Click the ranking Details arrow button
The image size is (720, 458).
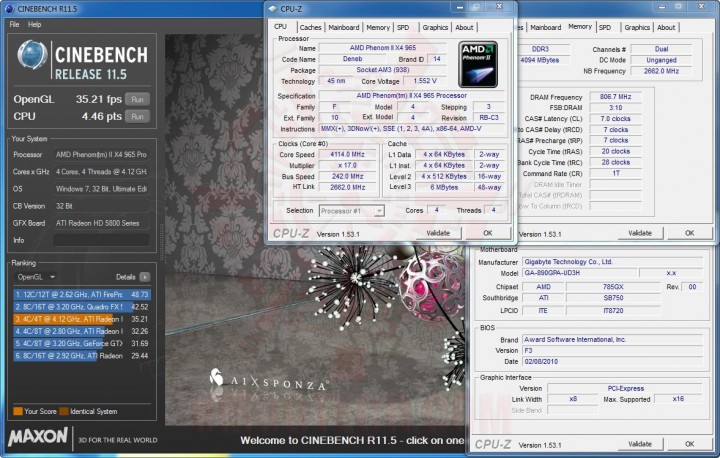(x=145, y=277)
